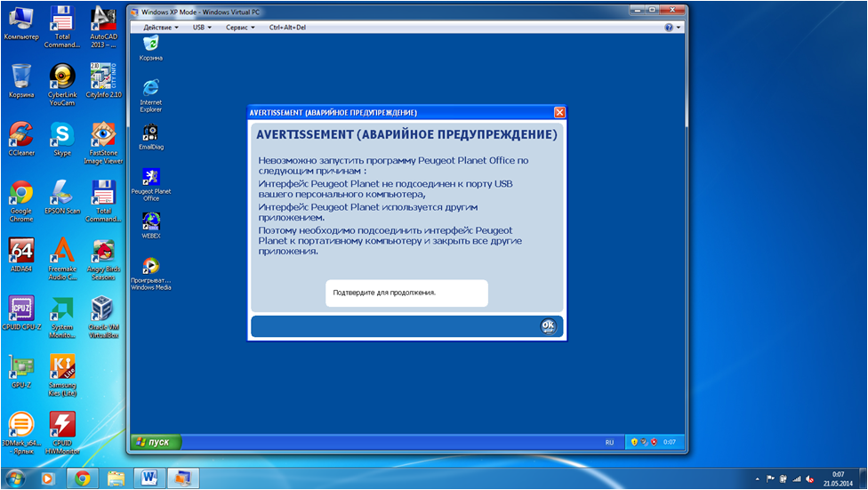Select the Angry Birds Seasons icon
The height and width of the screenshot is (490, 868).
coord(103,260)
